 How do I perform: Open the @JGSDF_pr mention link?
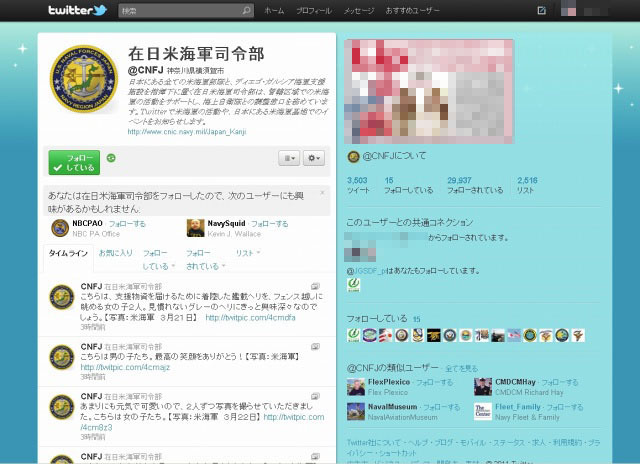(x=367, y=271)
